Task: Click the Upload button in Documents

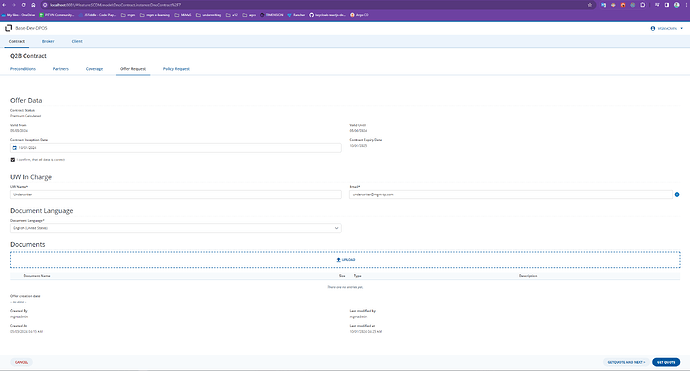Action: click(345, 260)
